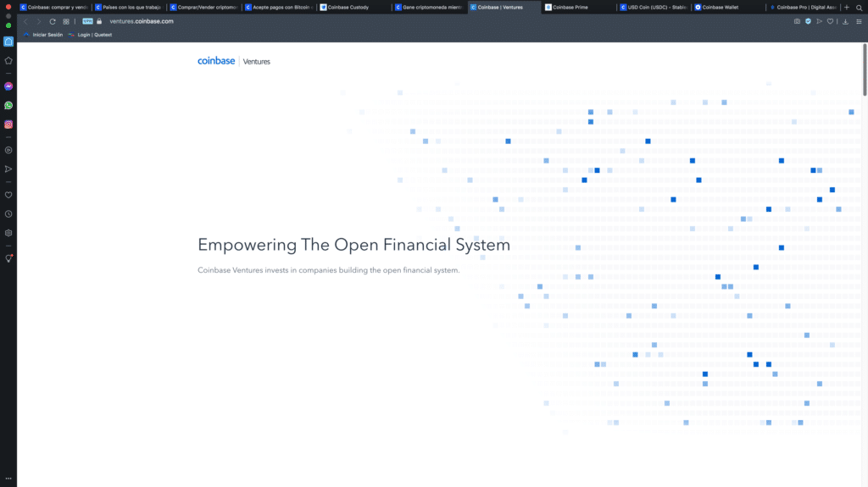Search open tabs with magnifier icon

pos(860,7)
